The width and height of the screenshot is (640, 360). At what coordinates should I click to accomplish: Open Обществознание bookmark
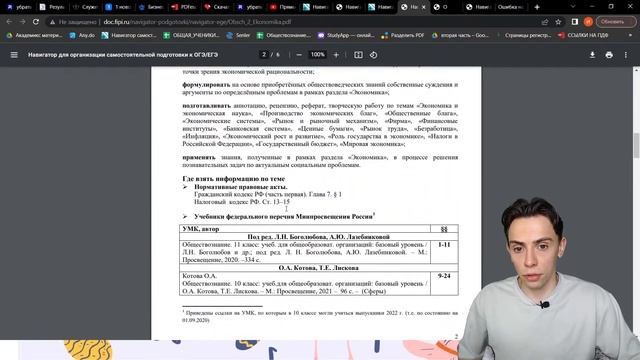coord(284,36)
